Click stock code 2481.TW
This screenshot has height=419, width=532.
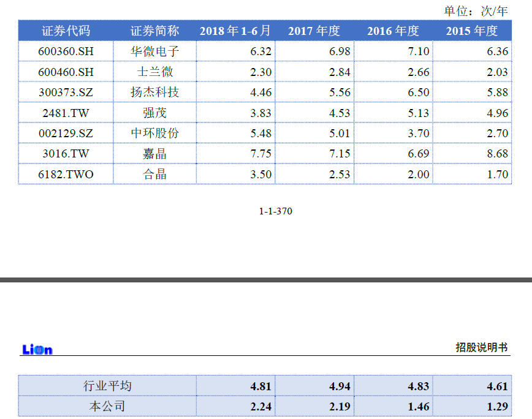tap(66, 113)
